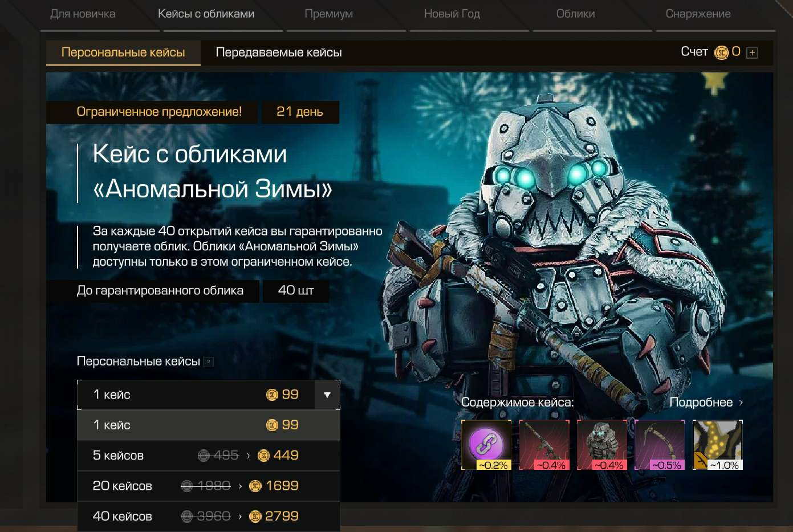The image size is (793, 532).
Task: Choose '5 кейсов' for 449 option
Action: pyautogui.click(x=209, y=456)
